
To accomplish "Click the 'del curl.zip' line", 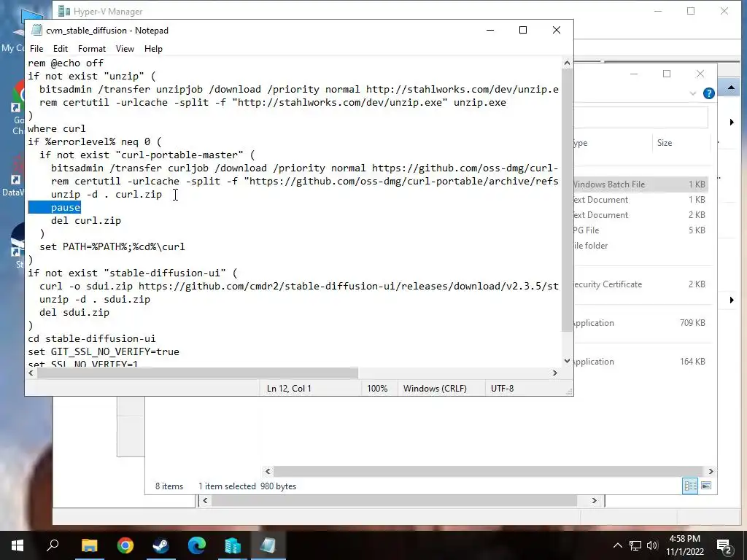I will [x=86, y=220].
